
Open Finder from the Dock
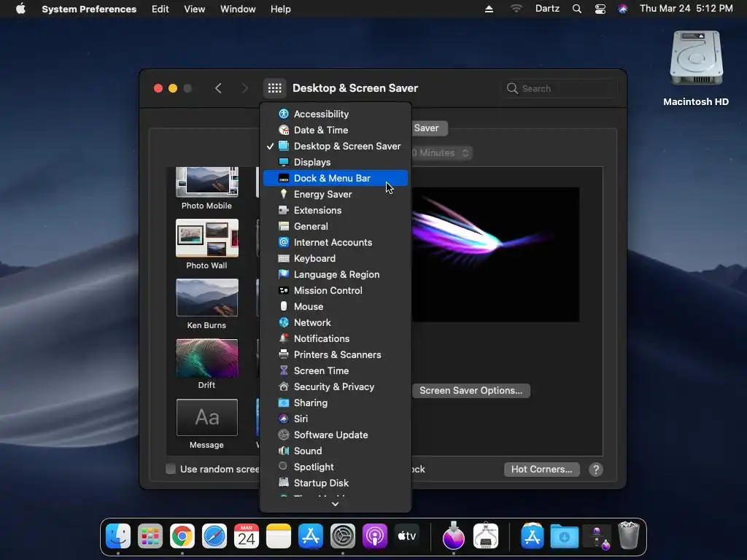coord(118,536)
